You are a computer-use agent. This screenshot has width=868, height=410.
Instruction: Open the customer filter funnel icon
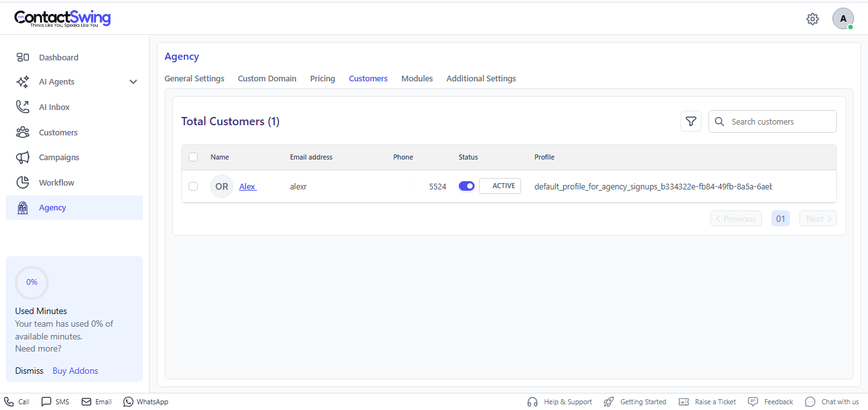click(691, 121)
